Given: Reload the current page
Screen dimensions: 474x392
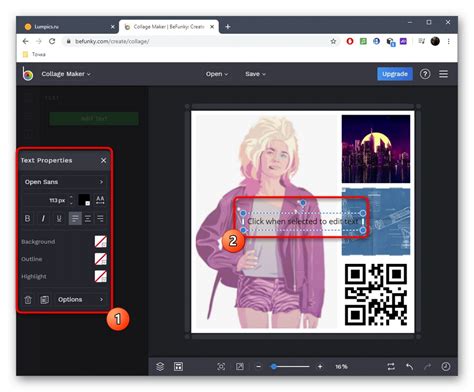Looking at the screenshot, I should (52, 41).
